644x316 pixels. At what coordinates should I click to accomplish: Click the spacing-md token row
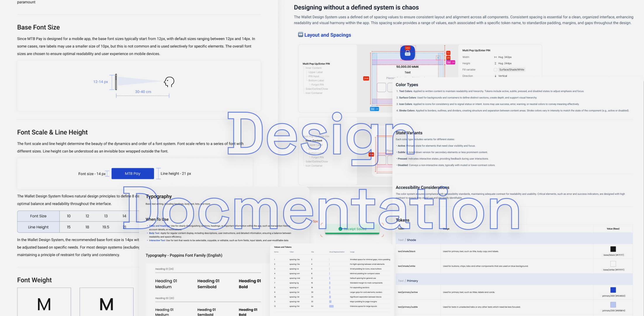[x=332, y=278]
